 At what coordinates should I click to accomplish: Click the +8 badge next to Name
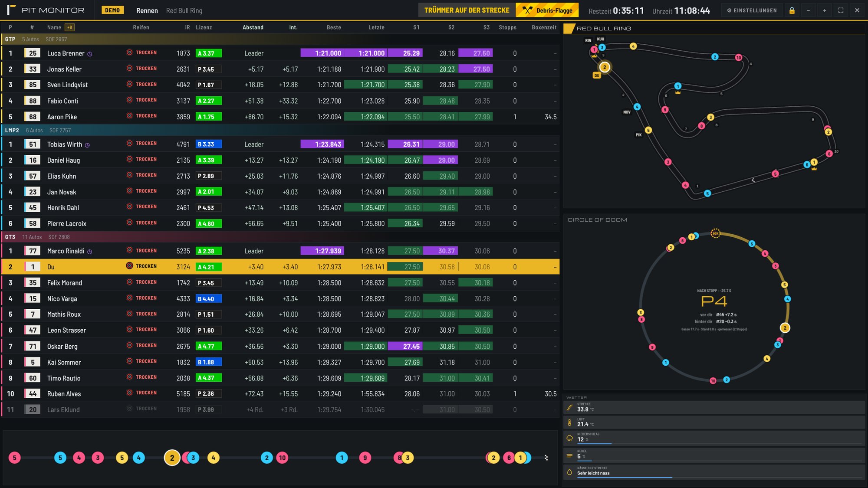coord(69,27)
